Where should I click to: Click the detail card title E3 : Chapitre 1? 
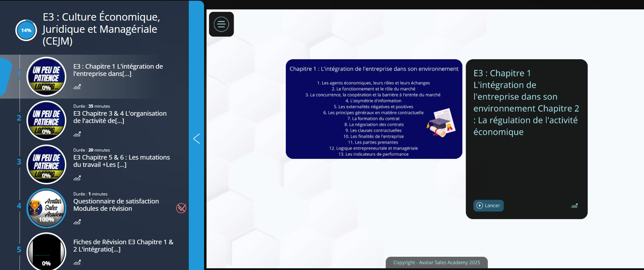(526, 102)
